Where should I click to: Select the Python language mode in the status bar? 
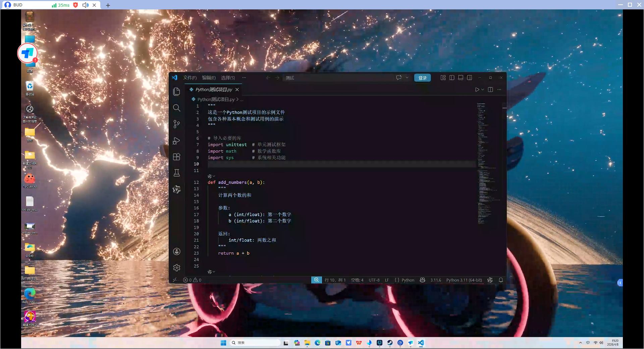[408, 280]
